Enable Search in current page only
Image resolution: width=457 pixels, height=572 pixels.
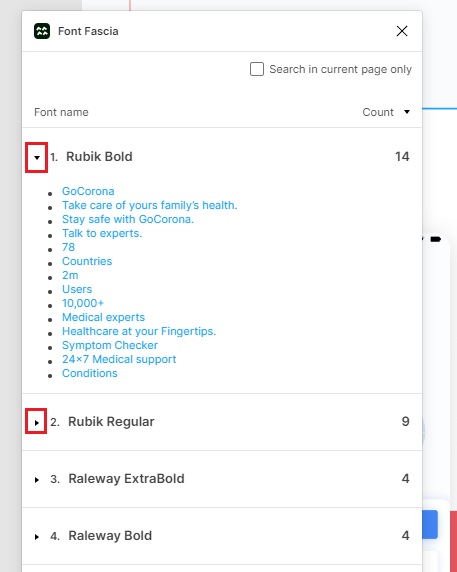click(x=257, y=69)
